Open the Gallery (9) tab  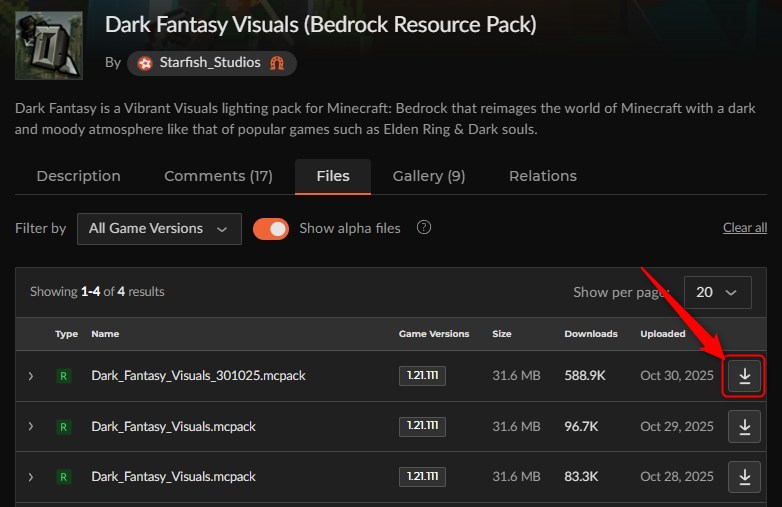coord(429,176)
